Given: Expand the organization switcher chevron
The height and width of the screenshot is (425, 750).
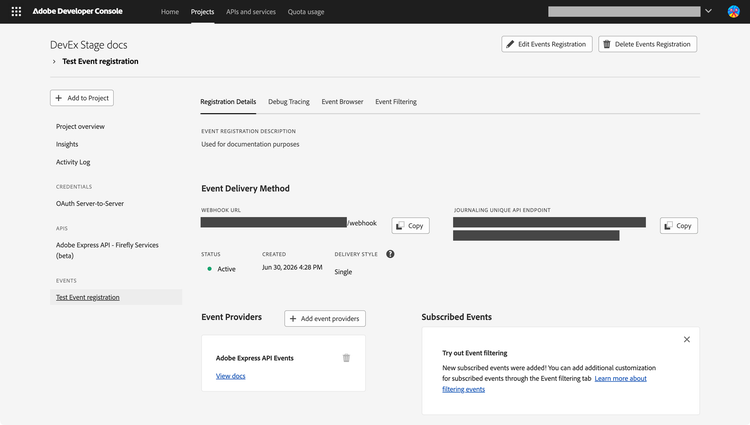Looking at the screenshot, I should (x=708, y=11).
